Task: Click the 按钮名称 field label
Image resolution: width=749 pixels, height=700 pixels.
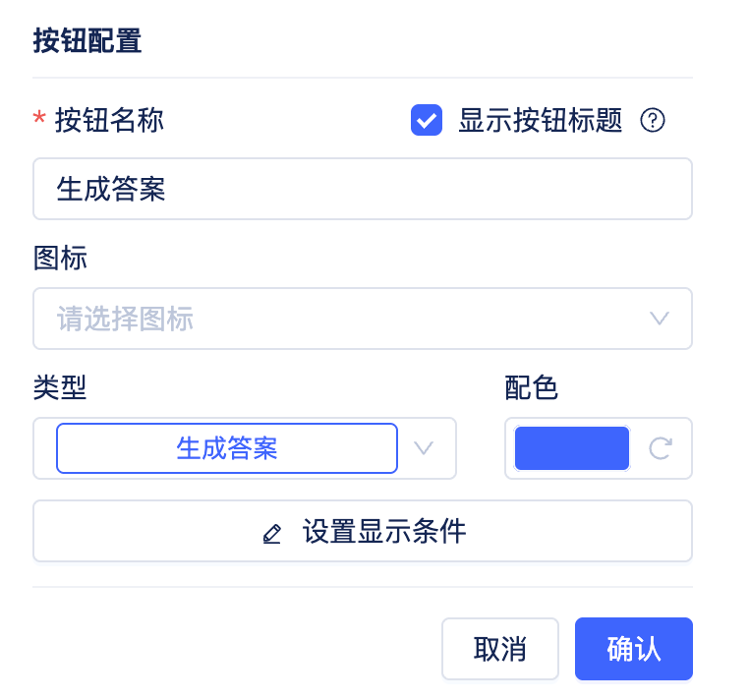Action: [109, 120]
